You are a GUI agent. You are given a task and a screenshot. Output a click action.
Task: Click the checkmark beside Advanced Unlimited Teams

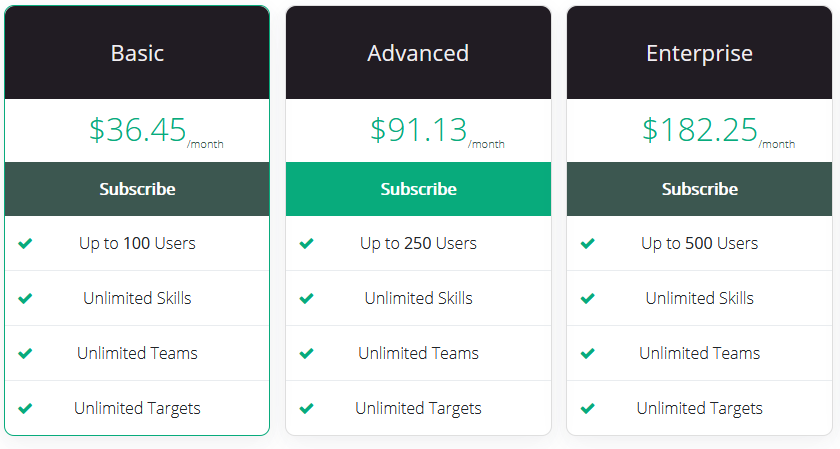pyautogui.click(x=306, y=353)
